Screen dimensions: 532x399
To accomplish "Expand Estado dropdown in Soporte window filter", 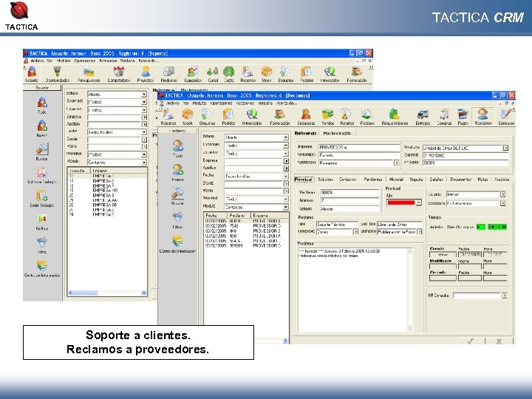I will (144, 95).
